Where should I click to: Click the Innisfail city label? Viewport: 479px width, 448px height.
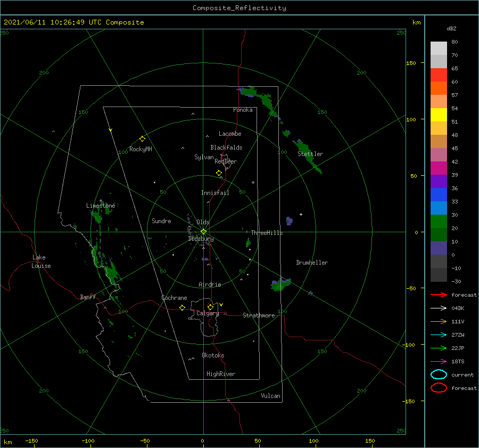[215, 193]
